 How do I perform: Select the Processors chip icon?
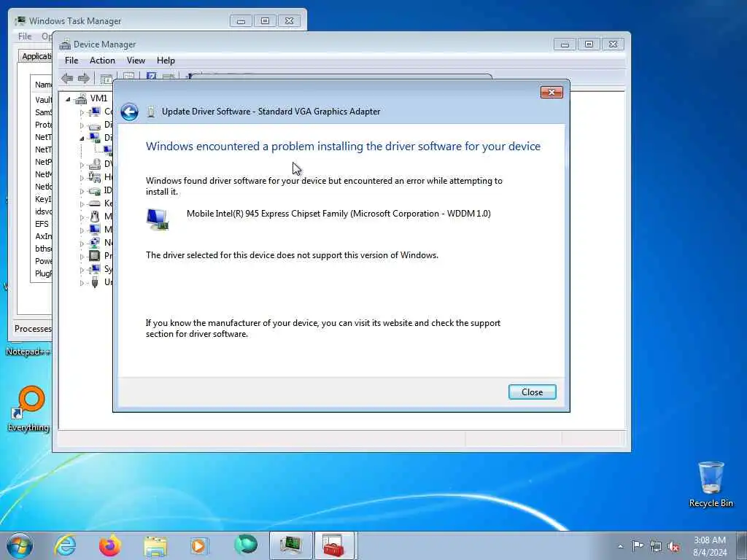[95, 256]
